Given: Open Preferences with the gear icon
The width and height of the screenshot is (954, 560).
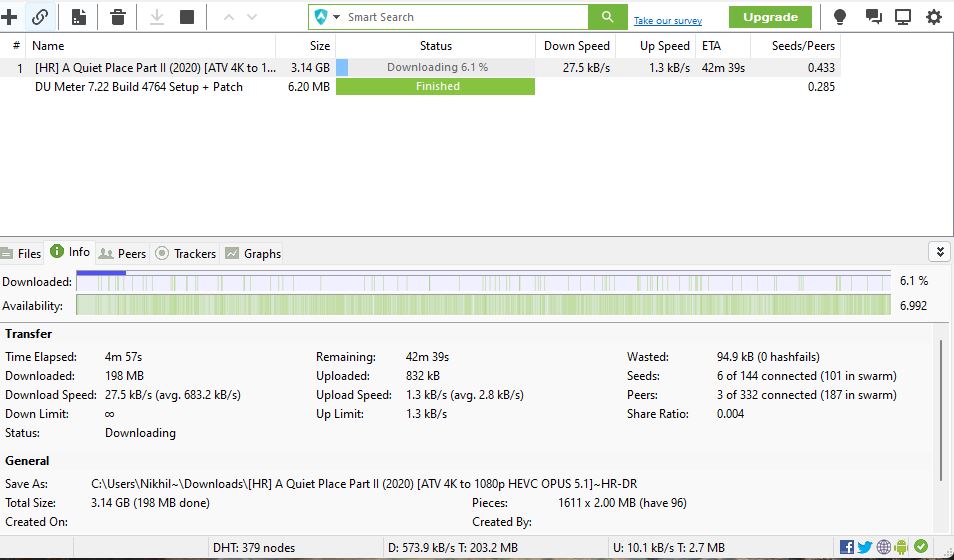Looking at the screenshot, I should click(x=934, y=17).
